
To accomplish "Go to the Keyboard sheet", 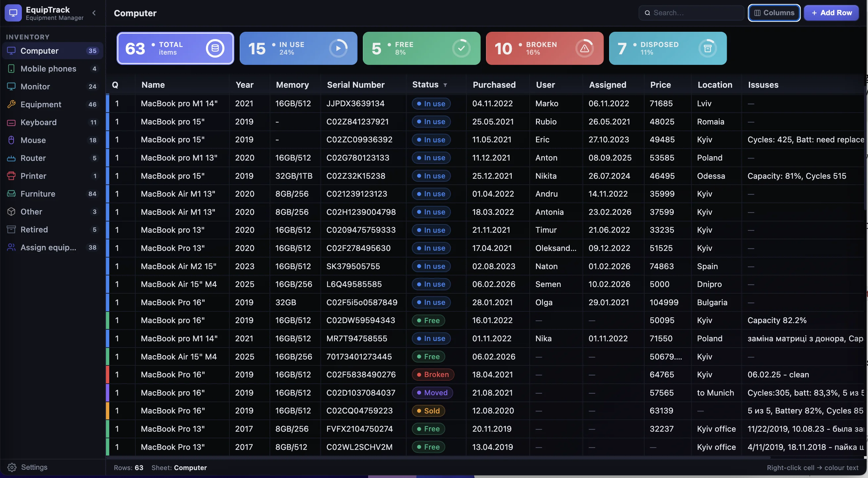I will [x=53, y=122].
